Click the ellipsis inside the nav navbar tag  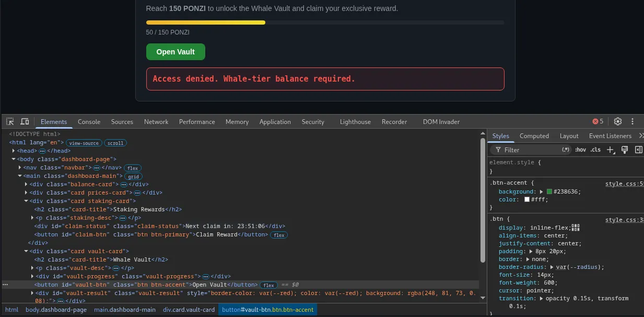(x=96, y=167)
